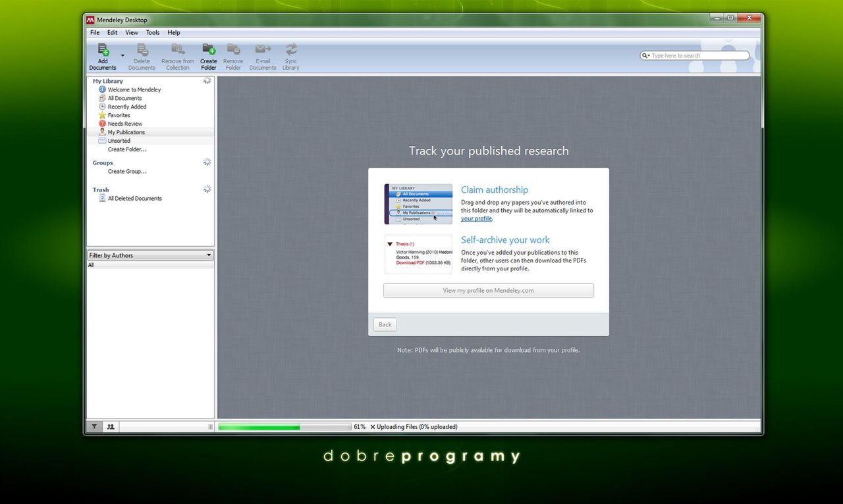Click the Welcome to Mendeley info icon
This screenshot has width=843, height=504.
(x=102, y=89)
